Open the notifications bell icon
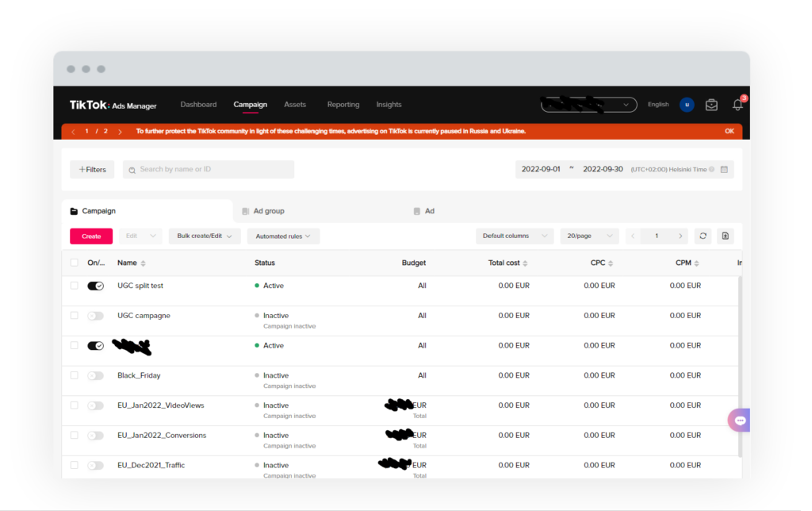Screen dimensions: 812x511 click(737, 105)
